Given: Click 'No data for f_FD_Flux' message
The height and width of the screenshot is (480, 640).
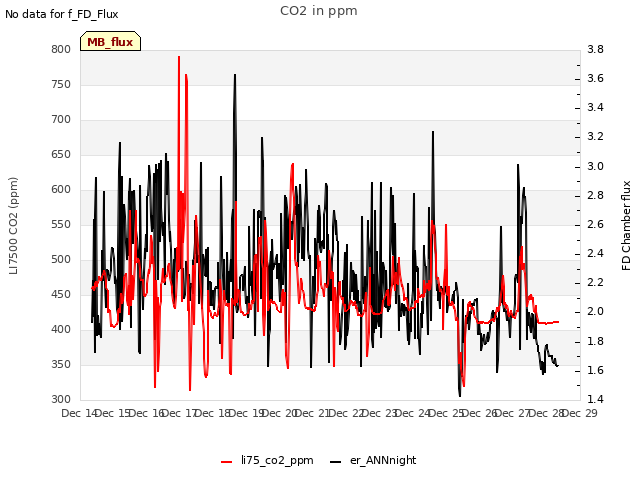Looking at the screenshot, I should click(62, 14).
